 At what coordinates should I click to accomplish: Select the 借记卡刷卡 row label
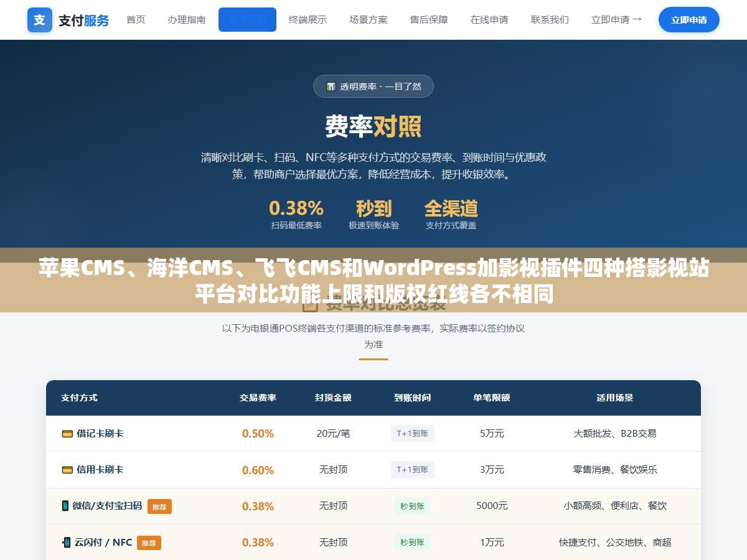click(100, 434)
